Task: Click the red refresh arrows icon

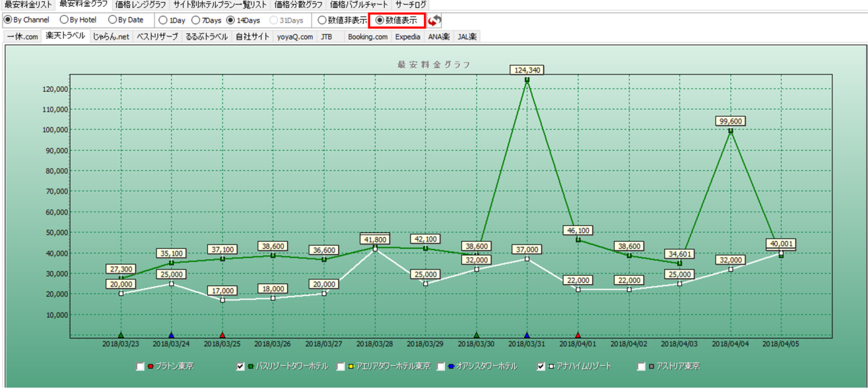Action: (435, 20)
